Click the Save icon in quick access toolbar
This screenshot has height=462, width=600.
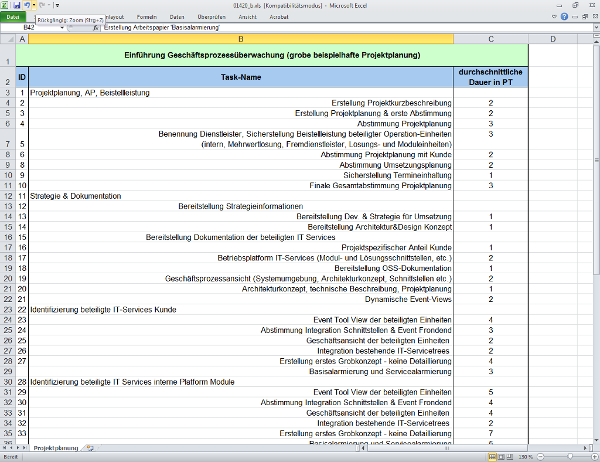click(17, 6)
